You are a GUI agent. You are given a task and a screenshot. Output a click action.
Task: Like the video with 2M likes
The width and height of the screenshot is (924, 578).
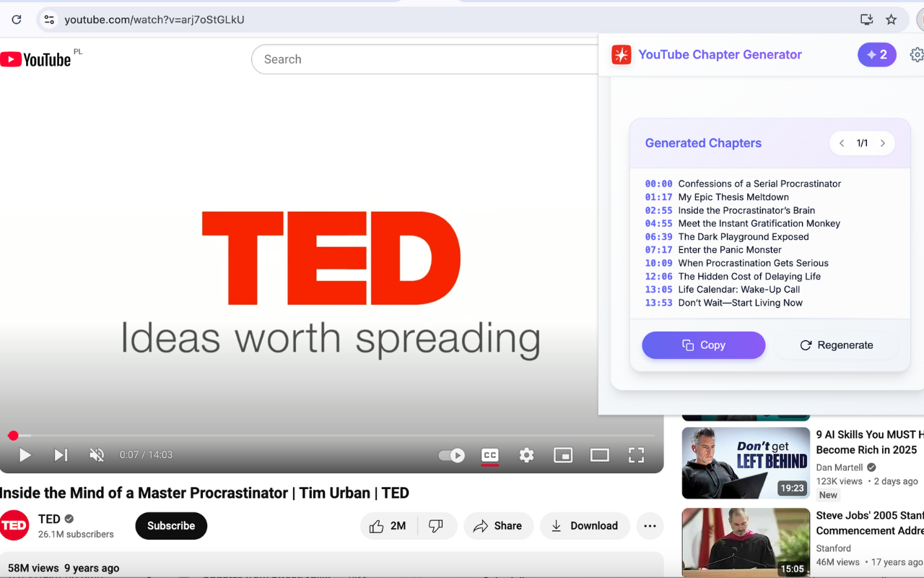point(388,526)
